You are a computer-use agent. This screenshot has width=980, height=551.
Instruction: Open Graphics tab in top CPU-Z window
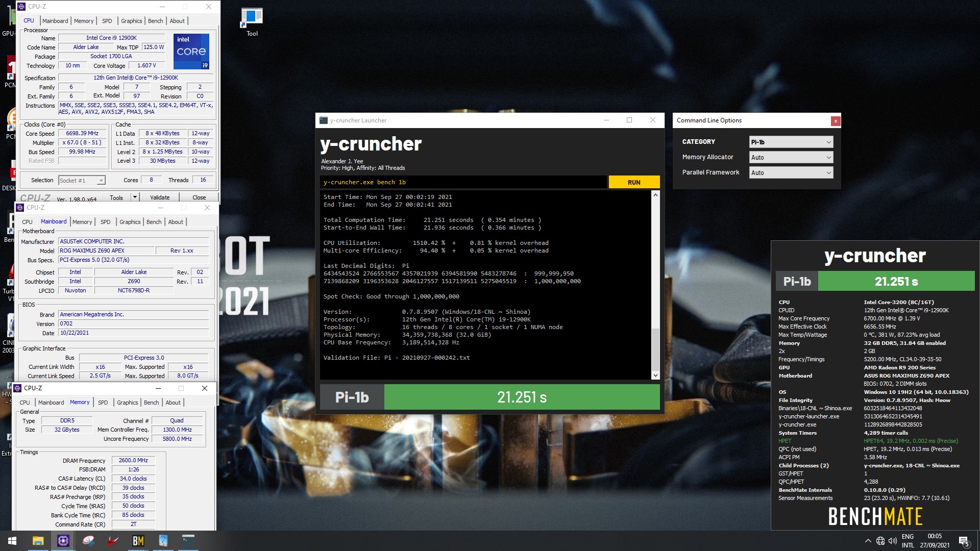click(x=132, y=21)
